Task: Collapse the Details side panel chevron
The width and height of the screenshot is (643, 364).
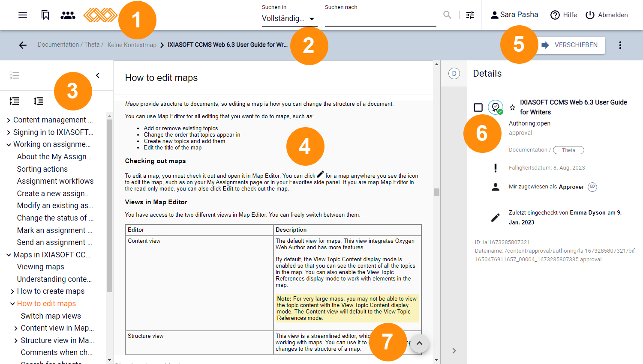Action: tap(454, 351)
